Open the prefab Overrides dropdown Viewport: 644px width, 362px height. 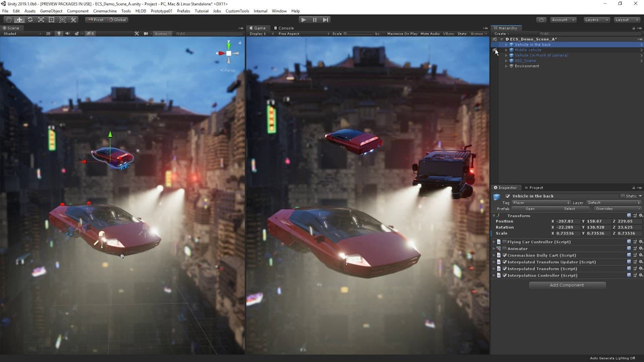(x=618, y=209)
